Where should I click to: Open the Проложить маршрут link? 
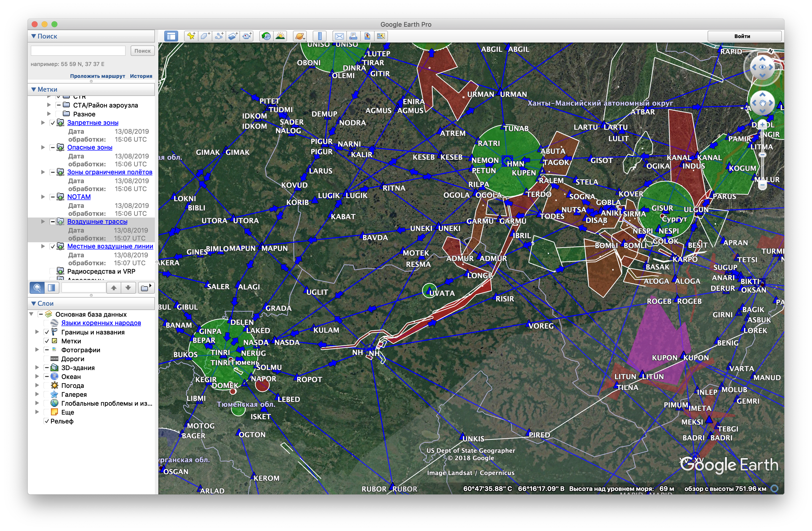[97, 76]
